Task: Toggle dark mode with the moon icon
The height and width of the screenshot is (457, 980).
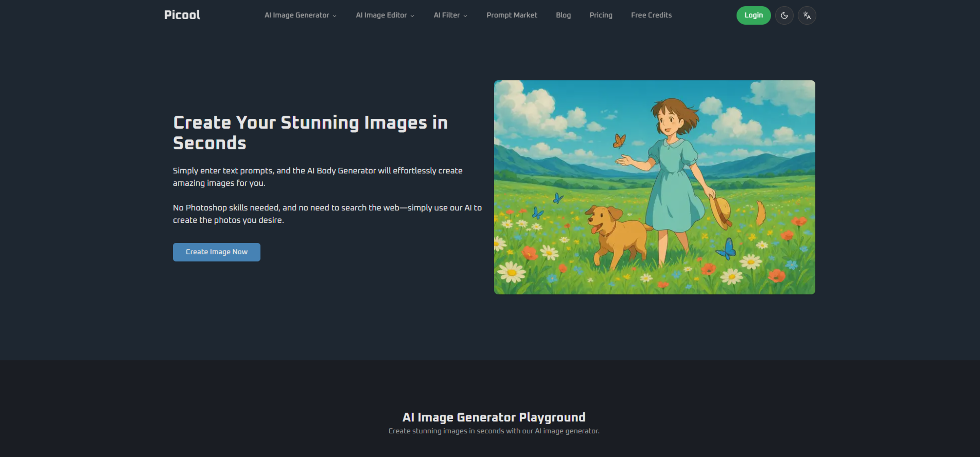Action: 784,16
